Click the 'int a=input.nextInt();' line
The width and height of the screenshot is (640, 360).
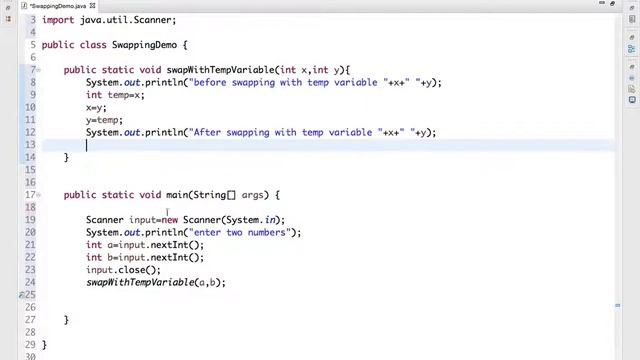pos(144,245)
